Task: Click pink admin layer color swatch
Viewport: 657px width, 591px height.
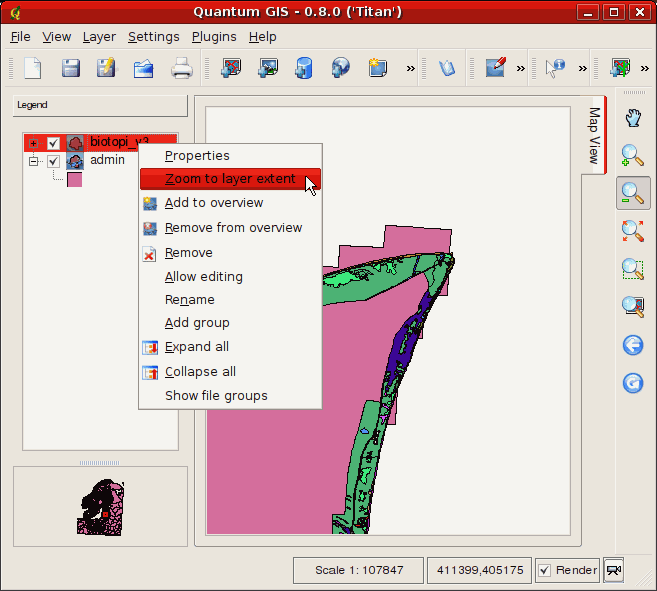Action: 75,179
